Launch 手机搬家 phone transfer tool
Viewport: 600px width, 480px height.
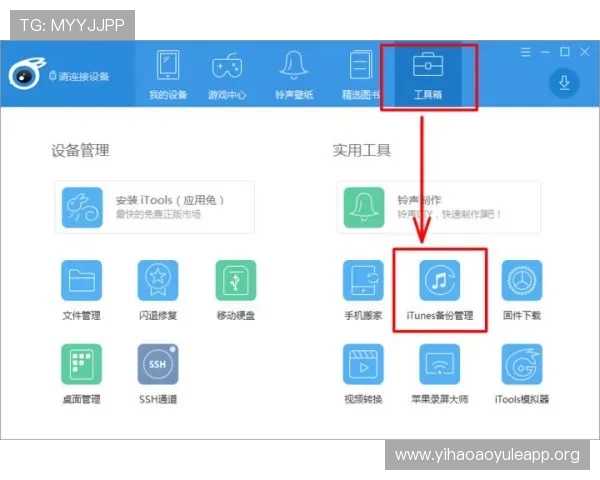363,280
